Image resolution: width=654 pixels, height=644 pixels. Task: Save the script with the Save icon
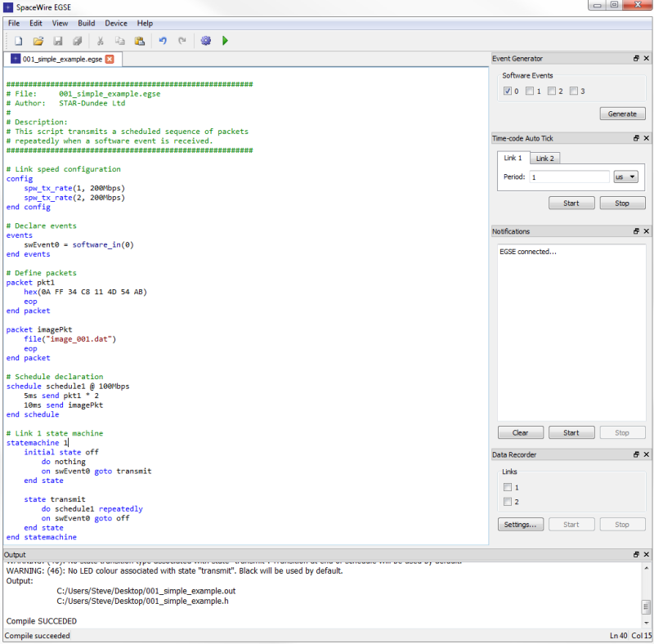click(57, 40)
